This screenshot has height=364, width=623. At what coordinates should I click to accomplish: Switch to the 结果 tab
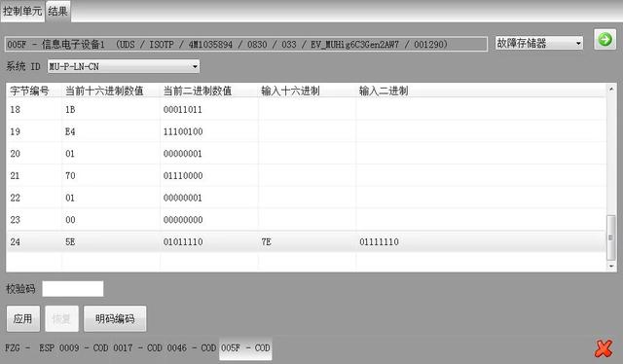[57, 11]
